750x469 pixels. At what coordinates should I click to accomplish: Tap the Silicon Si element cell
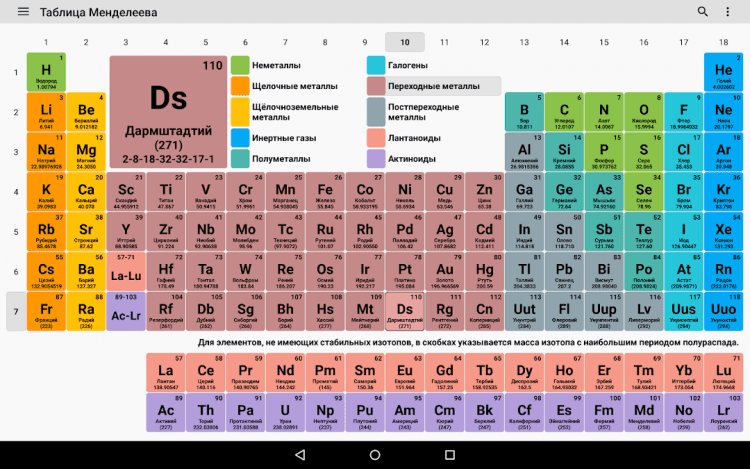point(564,152)
